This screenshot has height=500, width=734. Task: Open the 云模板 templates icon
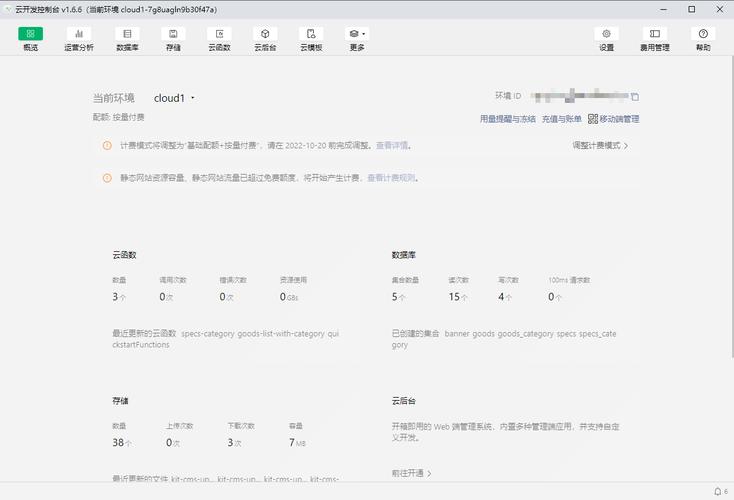(311, 34)
